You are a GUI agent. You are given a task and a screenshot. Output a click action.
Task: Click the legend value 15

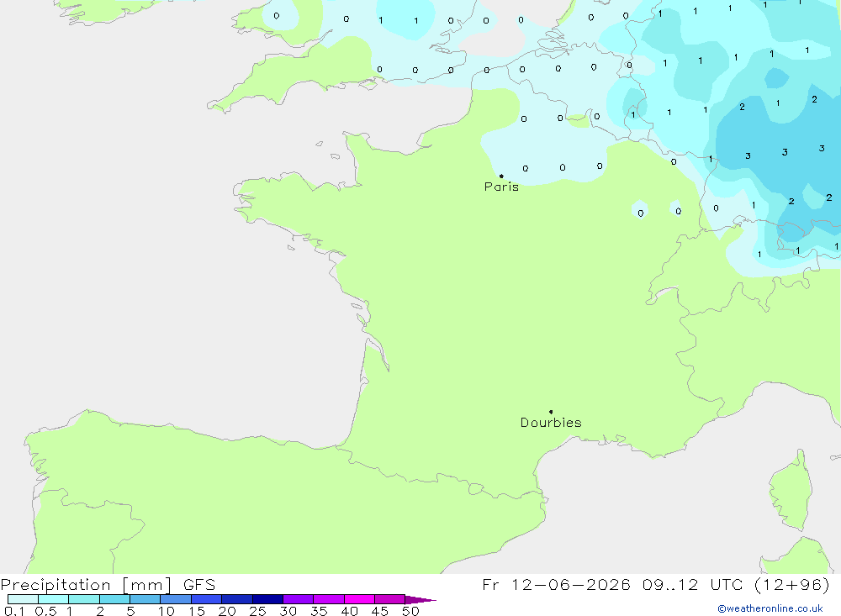(x=197, y=611)
